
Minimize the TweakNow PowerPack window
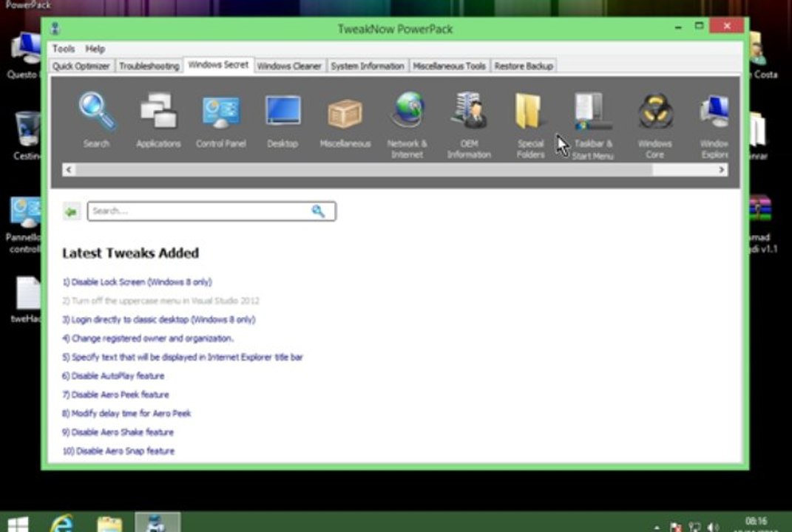point(678,27)
